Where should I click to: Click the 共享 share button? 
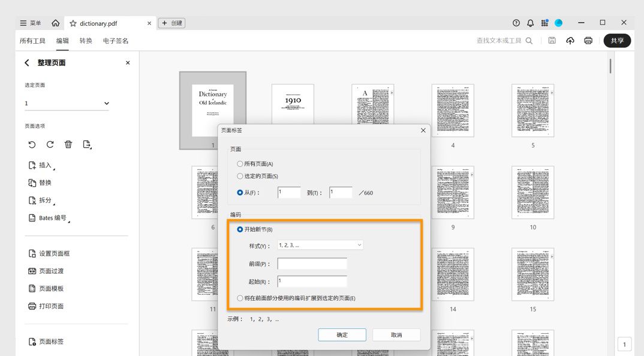pos(617,40)
